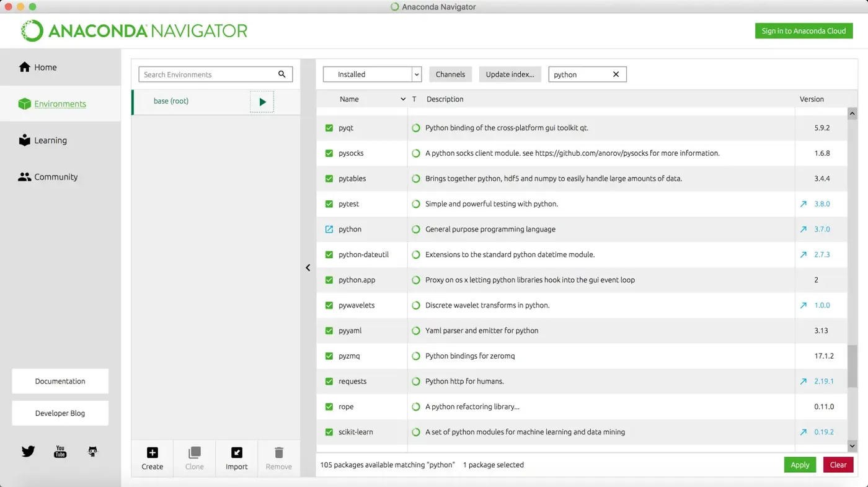
Task: Uncheck the pyqt package checkbox
Action: (329, 128)
